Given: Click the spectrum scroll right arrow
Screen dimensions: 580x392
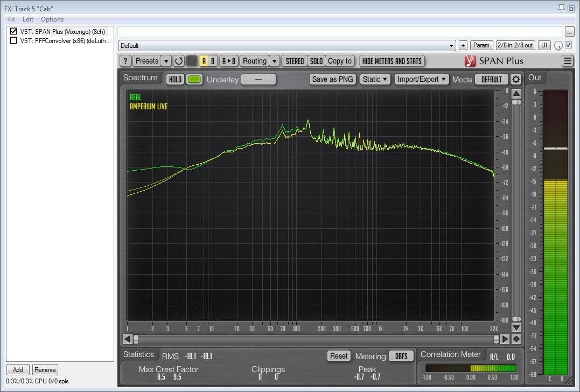Looking at the screenshot, I should [x=505, y=339].
